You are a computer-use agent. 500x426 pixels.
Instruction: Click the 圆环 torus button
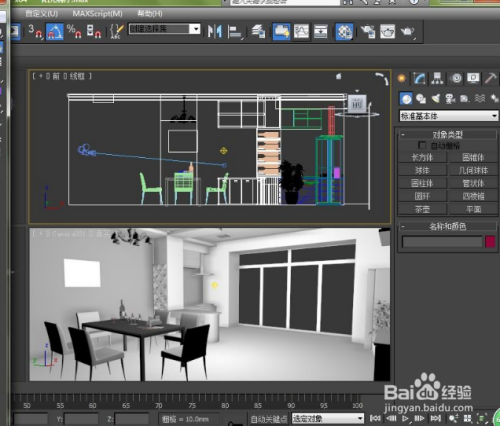pyautogui.click(x=422, y=196)
